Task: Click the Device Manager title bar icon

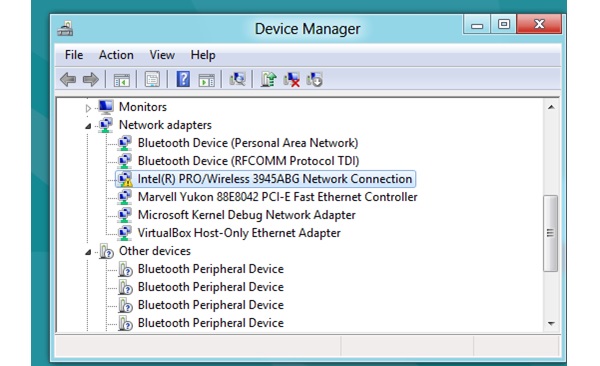Action: click(x=65, y=29)
